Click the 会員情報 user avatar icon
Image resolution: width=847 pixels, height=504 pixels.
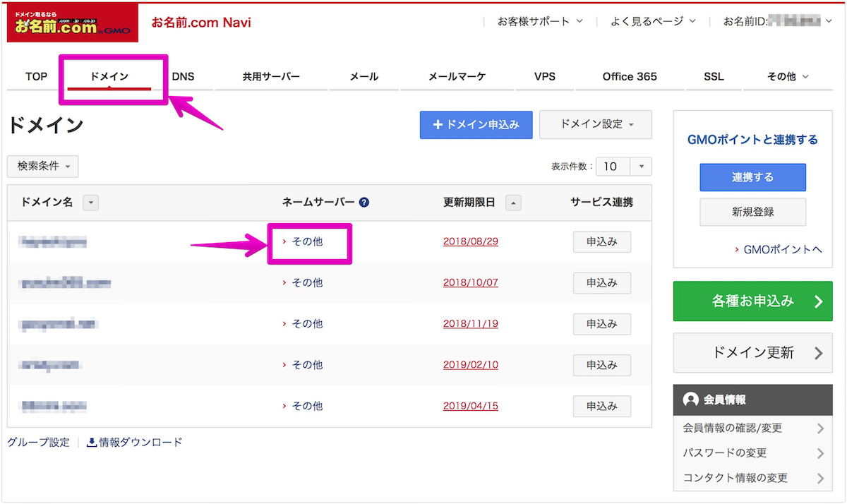click(x=691, y=400)
